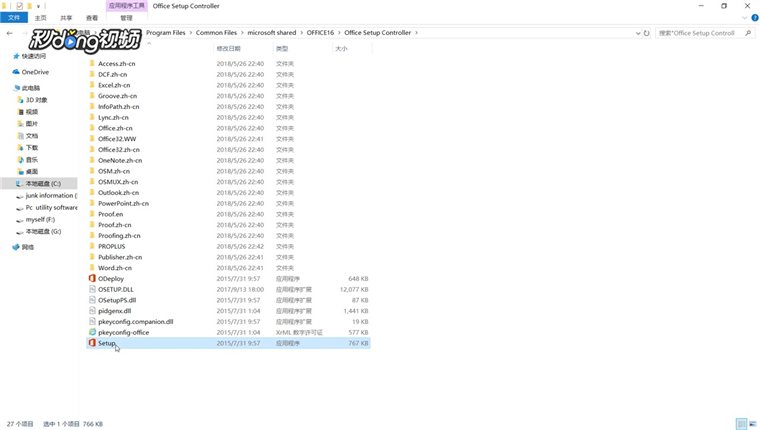Select 此电脑 in navigation pane

(31, 88)
